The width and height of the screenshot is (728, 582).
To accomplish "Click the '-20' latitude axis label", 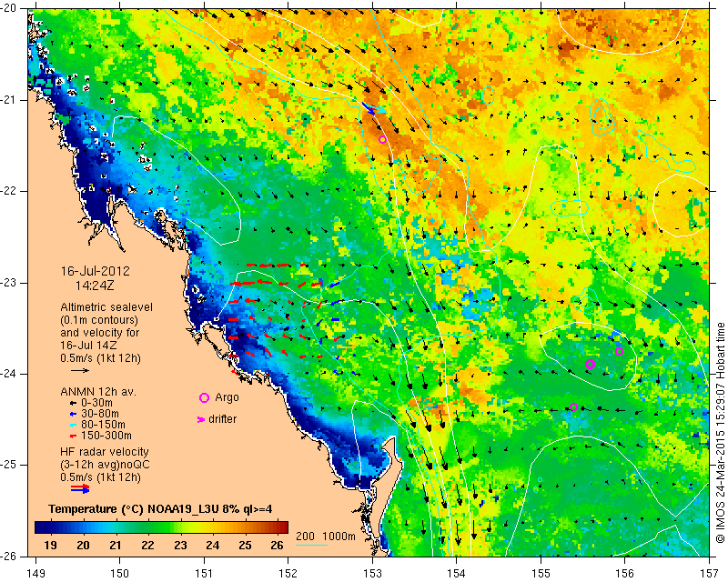I will (x=8, y=8).
